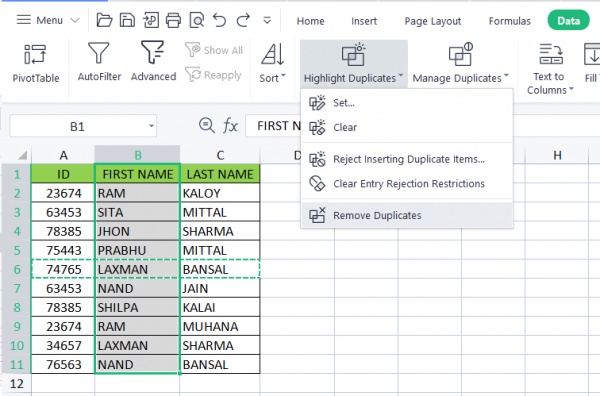Collapse the Highlight Duplicates dropdown

(354, 64)
